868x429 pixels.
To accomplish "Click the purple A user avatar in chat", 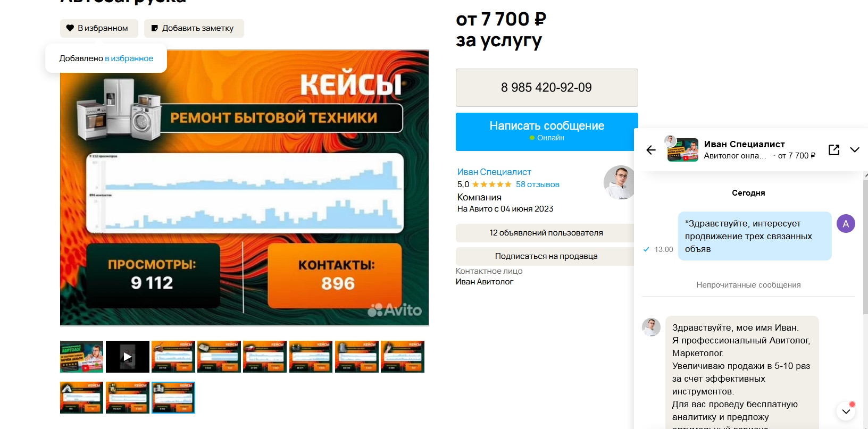I will [846, 224].
